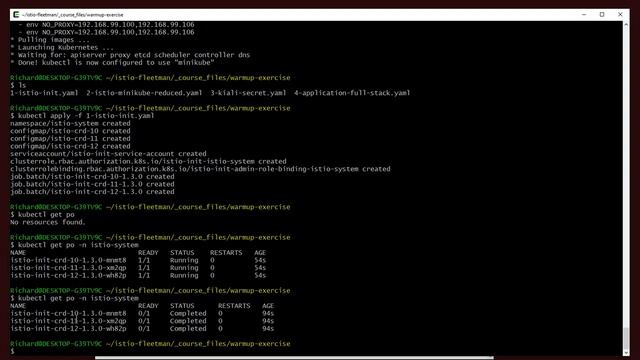Click the vertical scrollbar down arrow
This screenshot has width=640, height=360.
point(626,353)
